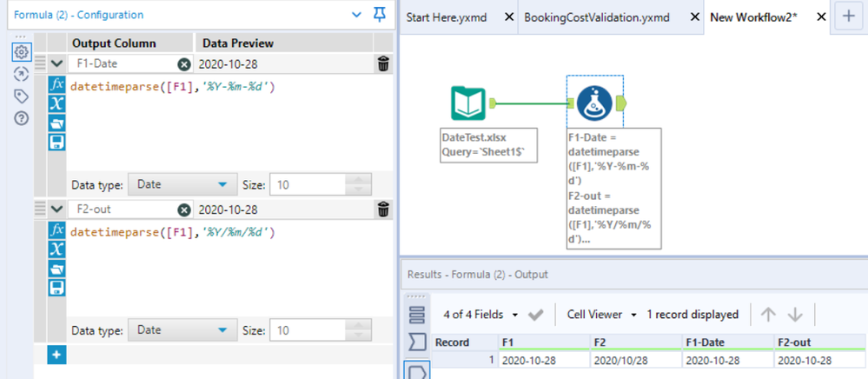Add a new expression with plus button
This screenshot has height=379, width=868.
(56, 356)
